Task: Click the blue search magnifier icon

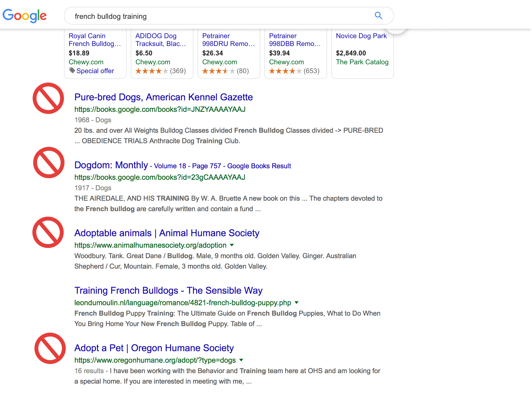Action: (378, 16)
